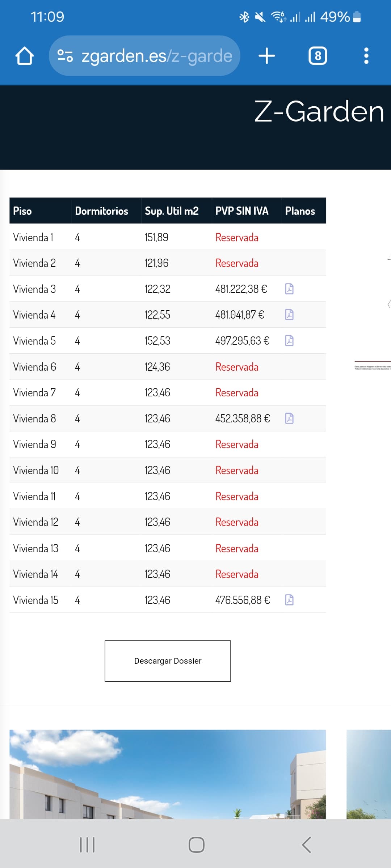View site info in address bar
Image resolution: width=391 pixels, height=868 pixels.
[x=65, y=56]
